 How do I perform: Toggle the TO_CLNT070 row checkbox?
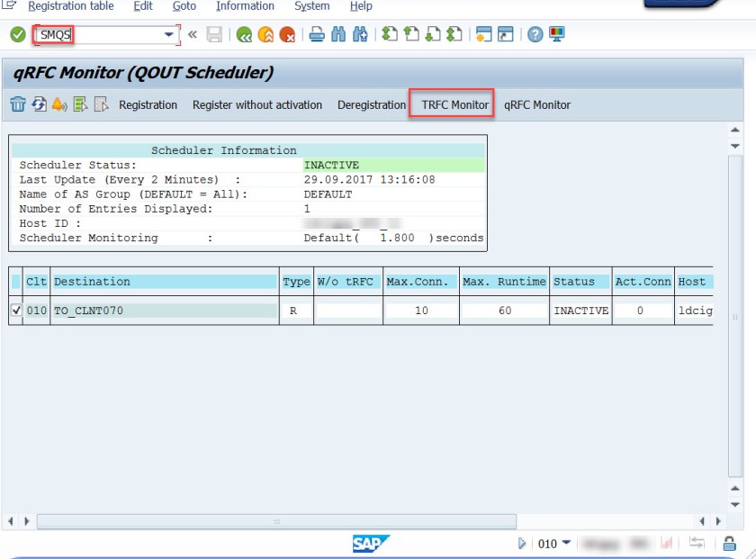pos(15,311)
